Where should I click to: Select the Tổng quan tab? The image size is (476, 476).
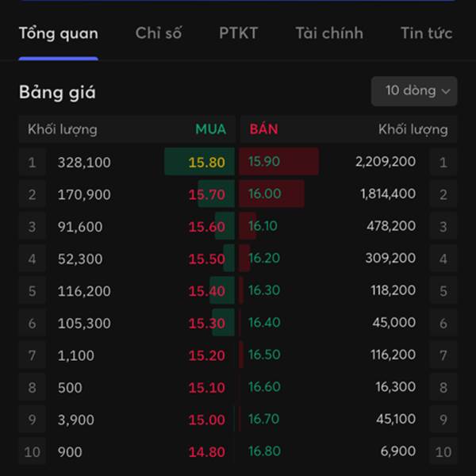tap(59, 33)
